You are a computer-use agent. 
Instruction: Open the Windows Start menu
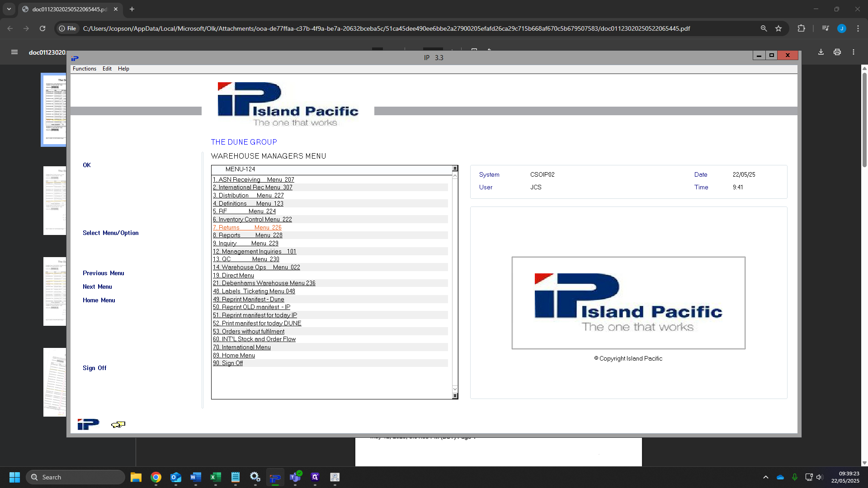(14, 477)
